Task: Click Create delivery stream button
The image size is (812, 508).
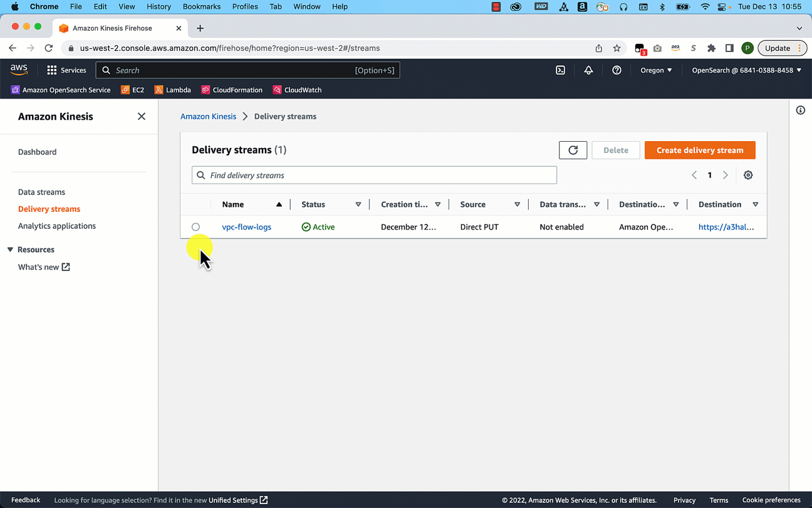Action: 700,150
